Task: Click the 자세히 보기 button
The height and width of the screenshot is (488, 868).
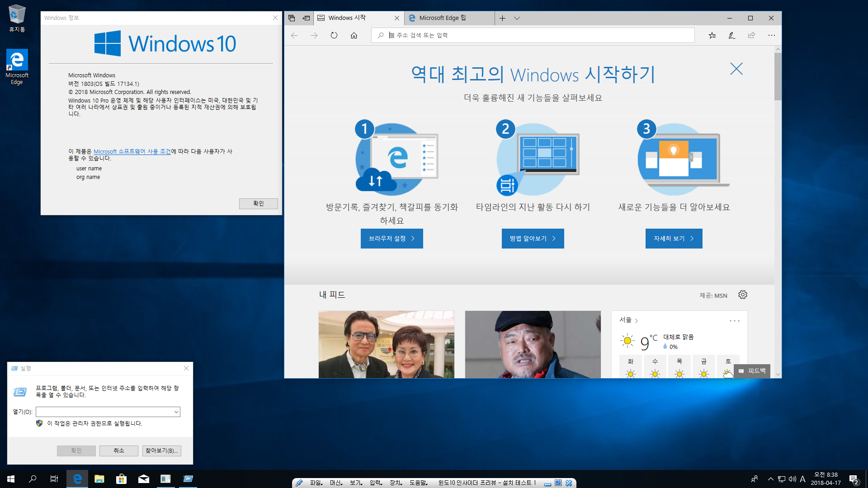Action: [x=674, y=239]
